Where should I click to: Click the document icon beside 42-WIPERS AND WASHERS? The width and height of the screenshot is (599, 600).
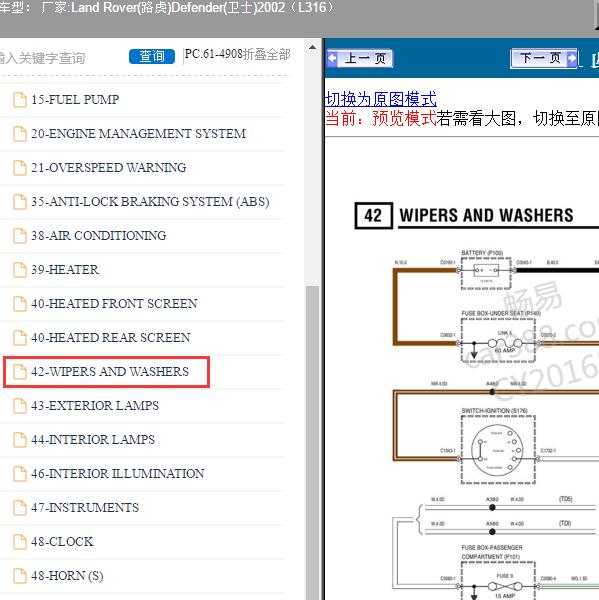[x=20, y=372]
